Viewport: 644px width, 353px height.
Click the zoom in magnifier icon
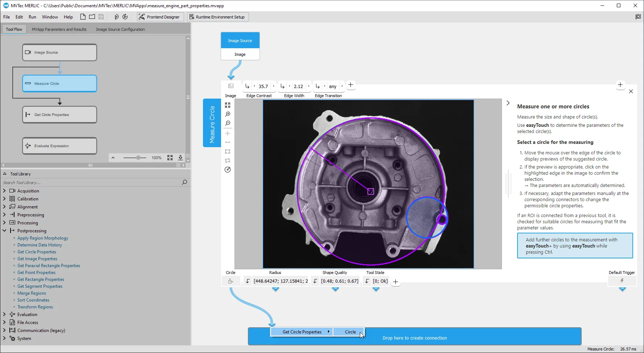[x=228, y=114]
